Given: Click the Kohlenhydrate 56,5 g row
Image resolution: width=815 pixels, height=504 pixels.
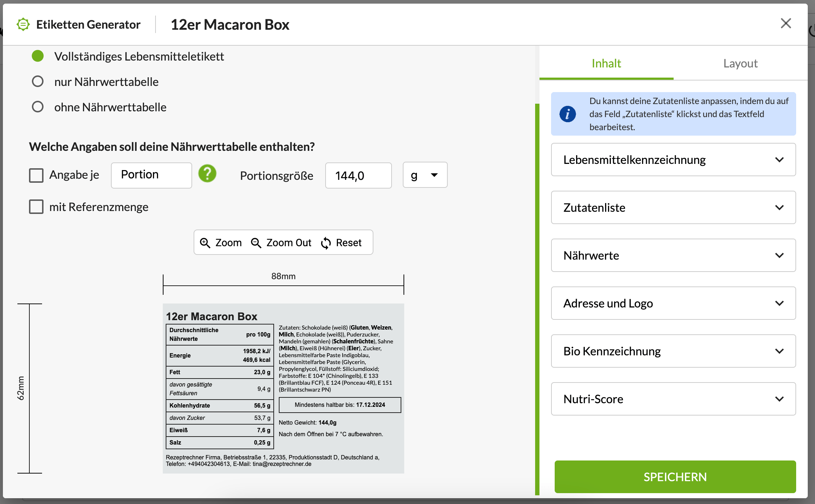Looking at the screenshot, I should click(x=220, y=406).
